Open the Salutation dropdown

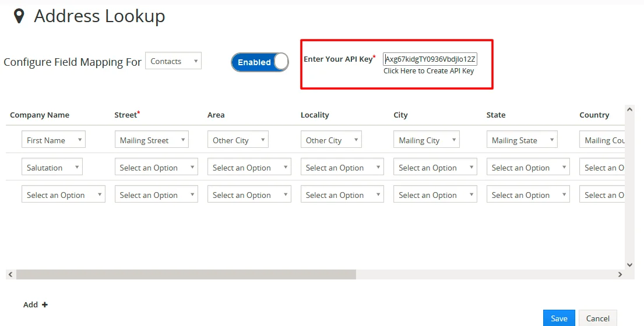tap(52, 168)
